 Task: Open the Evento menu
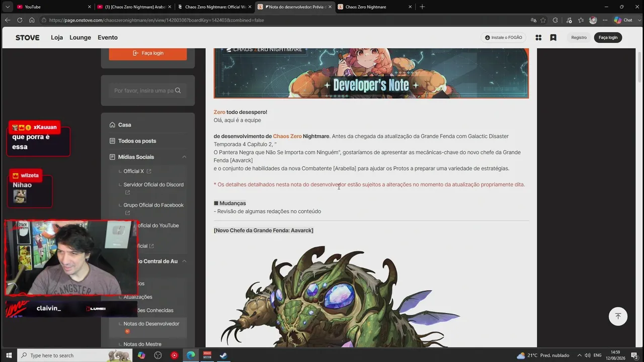coord(108,38)
